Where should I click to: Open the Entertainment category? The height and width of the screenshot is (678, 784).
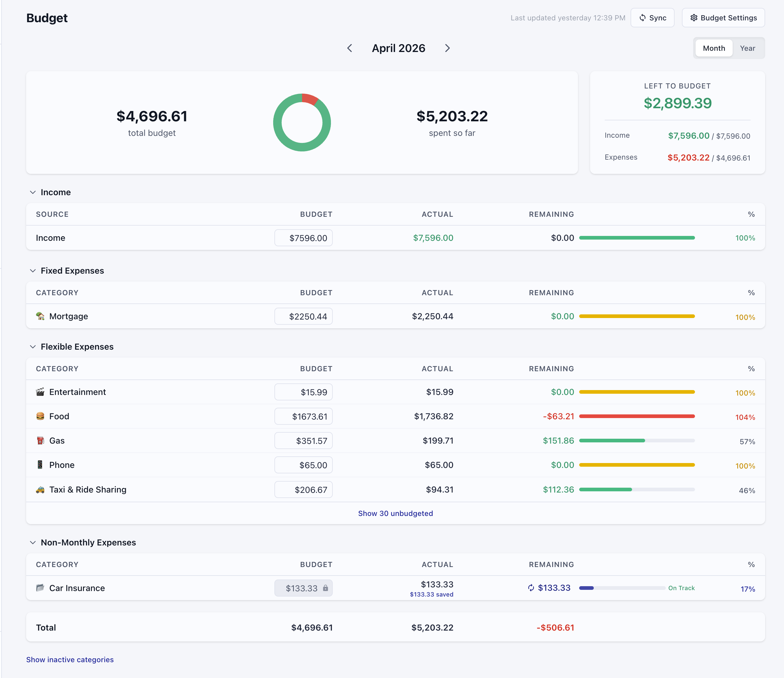[x=77, y=392]
